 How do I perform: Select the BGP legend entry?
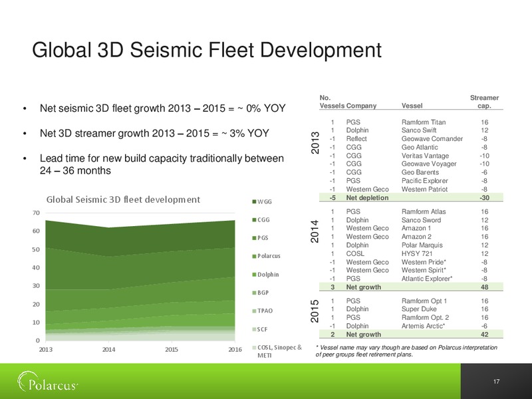261,293
